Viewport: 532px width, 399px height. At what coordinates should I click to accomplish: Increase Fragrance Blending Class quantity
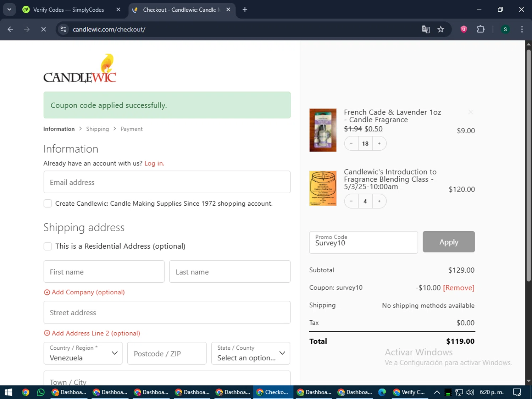[379, 201]
